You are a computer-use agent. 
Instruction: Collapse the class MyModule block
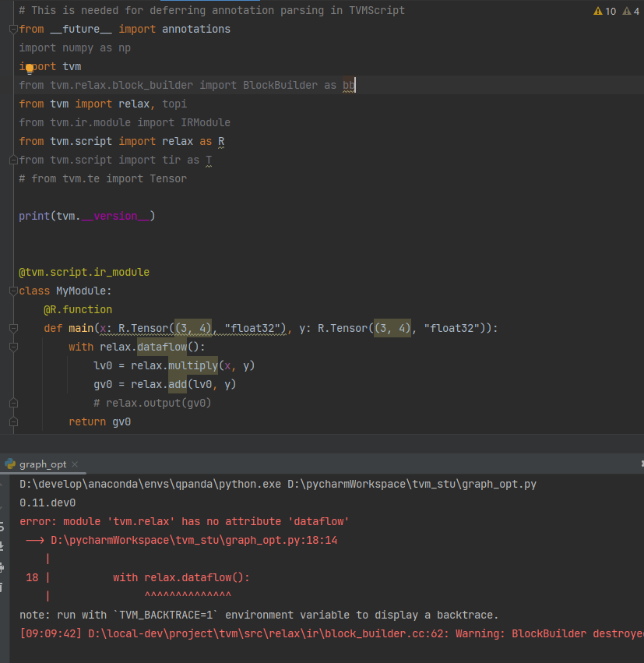tap(13, 291)
